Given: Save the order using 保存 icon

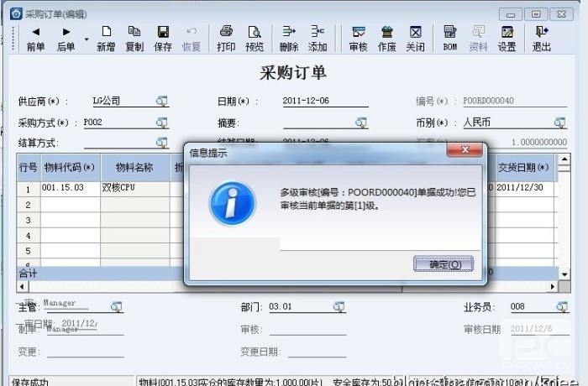Looking at the screenshot, I should pyautogui.click(x=163, y=38).
